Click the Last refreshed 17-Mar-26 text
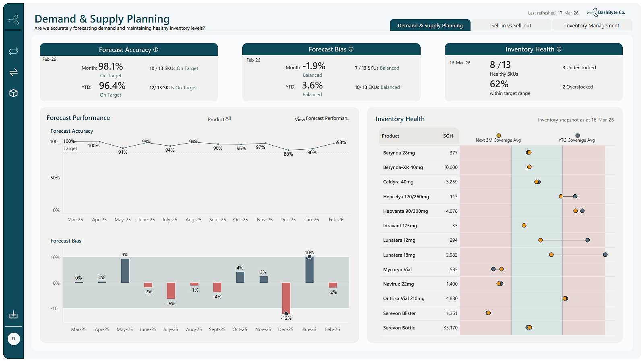 pyautogui.click(x=553, y=13)
